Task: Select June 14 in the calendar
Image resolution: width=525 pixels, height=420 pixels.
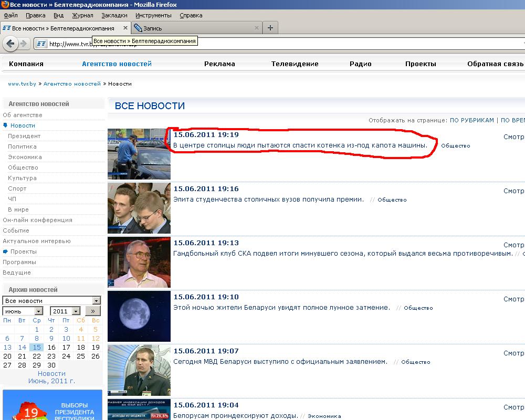Action: (22, 348)
